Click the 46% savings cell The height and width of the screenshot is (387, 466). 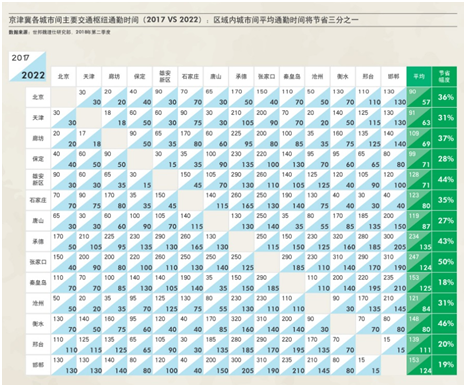444,324
